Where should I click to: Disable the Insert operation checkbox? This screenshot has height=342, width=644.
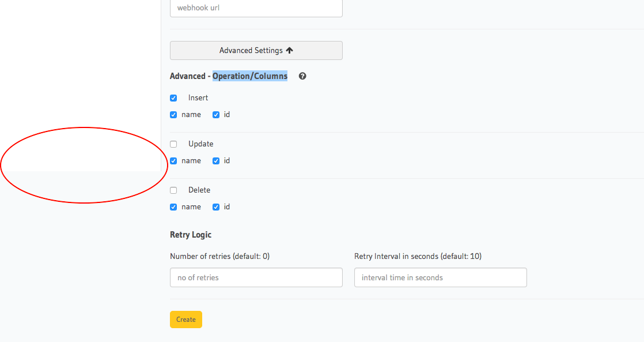point(173,97)
